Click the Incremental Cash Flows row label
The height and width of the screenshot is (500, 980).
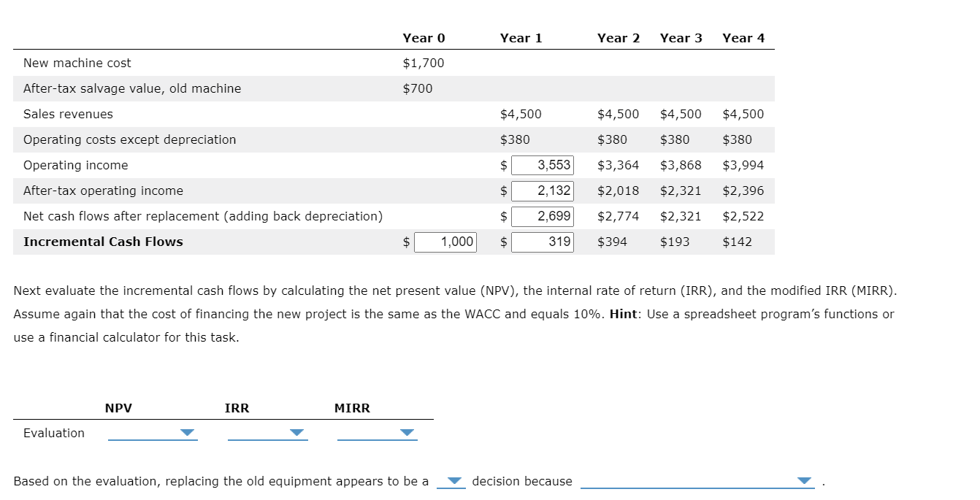104,242
